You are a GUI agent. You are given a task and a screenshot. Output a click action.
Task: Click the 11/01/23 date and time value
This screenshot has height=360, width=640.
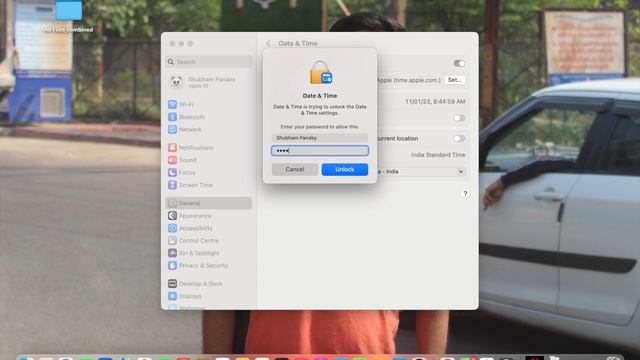pyautogui.click(x=435, y=102)
